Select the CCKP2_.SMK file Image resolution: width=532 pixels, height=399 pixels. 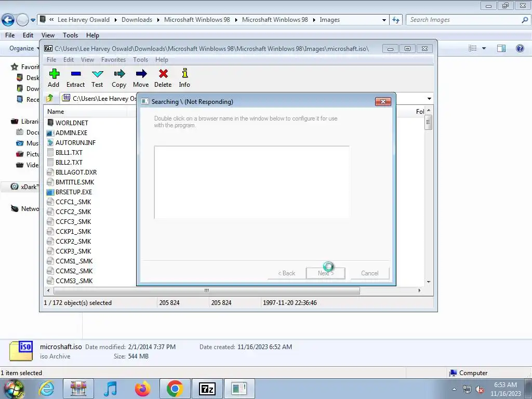(x=69, y=241)
